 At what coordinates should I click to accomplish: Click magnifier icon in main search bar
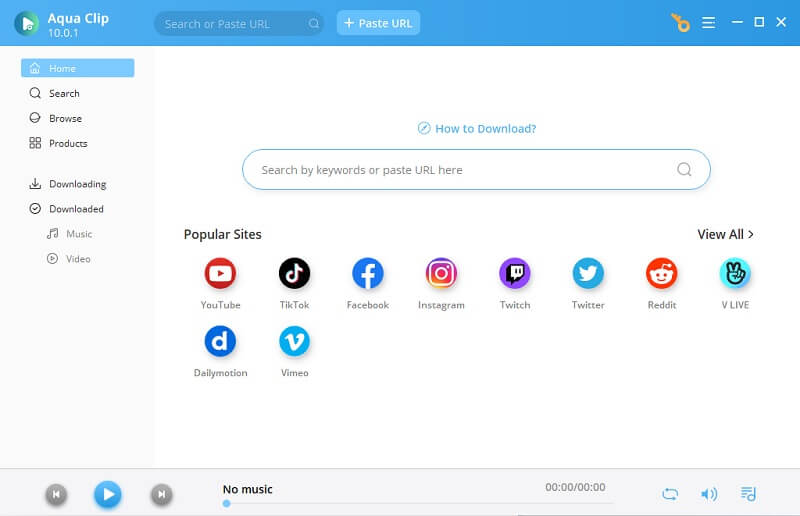[684, 169]
